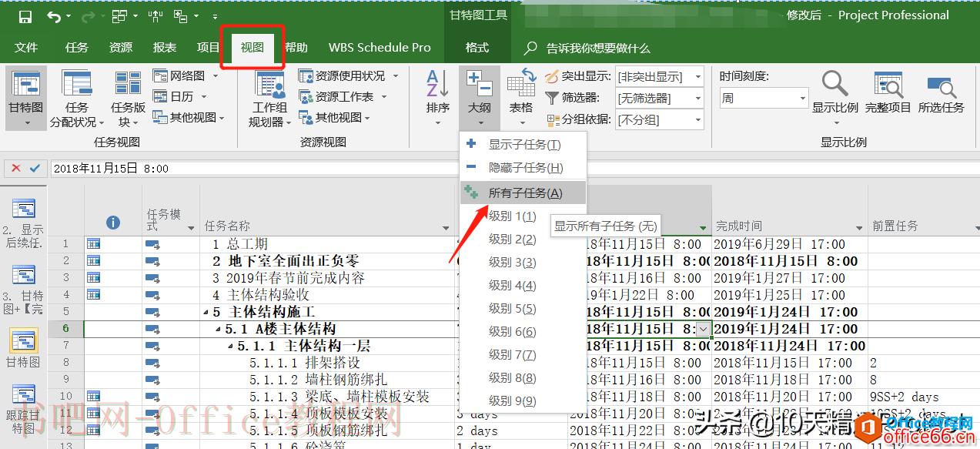Click the calendar indicator icon in row 1
The image size is (980, 449).
click(x=94, y=244)
